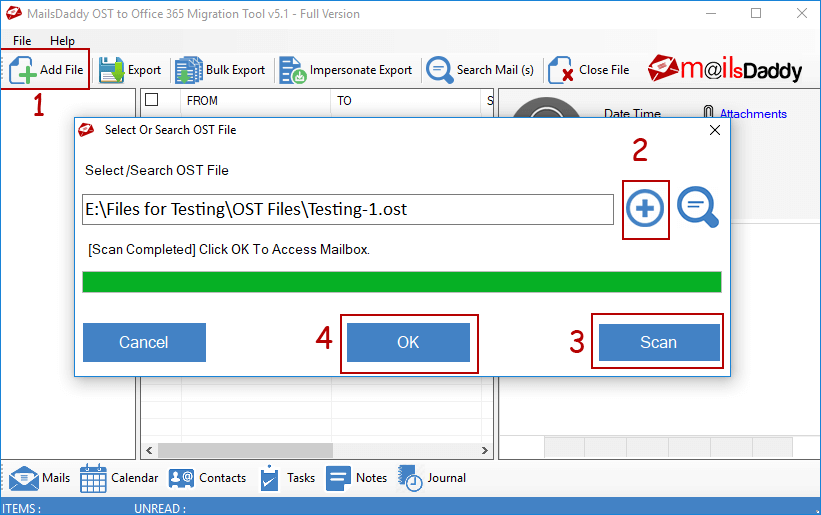Click into the OST file path field
The image size is (821, 515).
tap(348, 209)
